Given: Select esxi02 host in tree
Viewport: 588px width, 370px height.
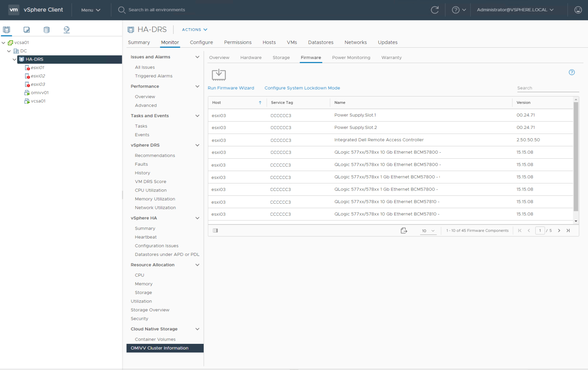Looking at the screenshot, I should tap(38, 76).
